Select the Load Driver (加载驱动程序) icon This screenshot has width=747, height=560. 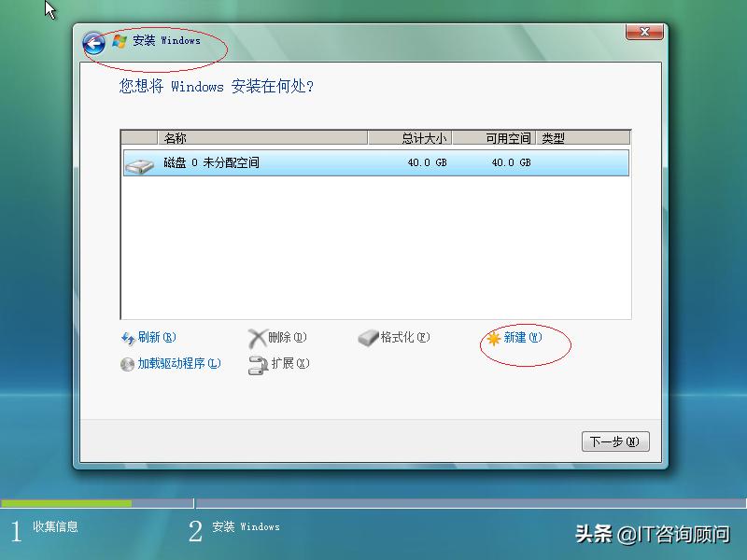(x=128, y=364)
